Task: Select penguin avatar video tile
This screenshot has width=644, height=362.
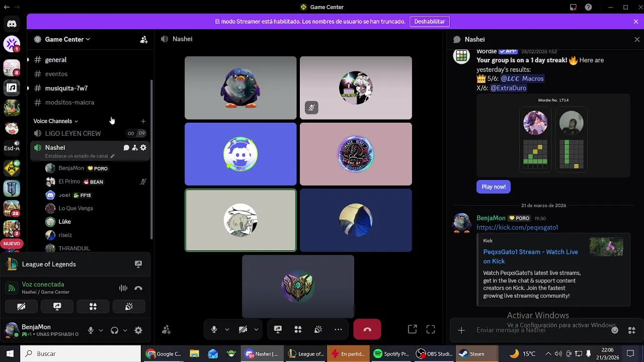Action: click(x=240, y=88)
